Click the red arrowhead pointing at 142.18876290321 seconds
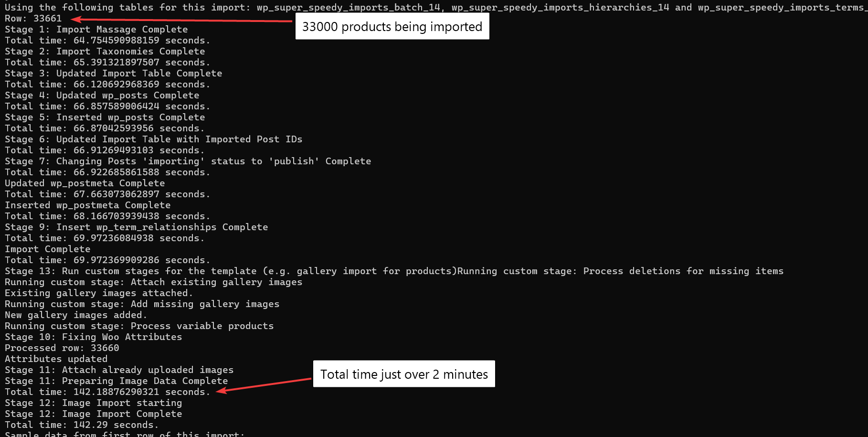Image resolution: width=868 pixels, height=437 pixels. 221,391
